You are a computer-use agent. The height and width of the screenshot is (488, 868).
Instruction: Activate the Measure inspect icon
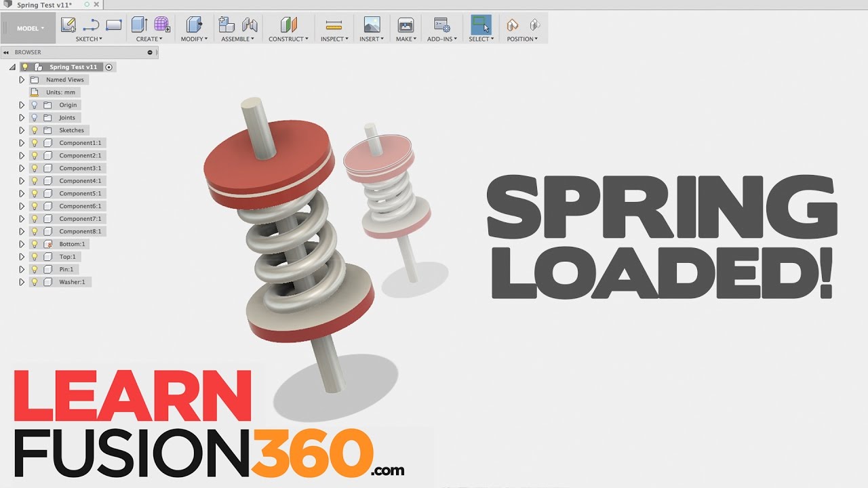[x=334, y=26]
